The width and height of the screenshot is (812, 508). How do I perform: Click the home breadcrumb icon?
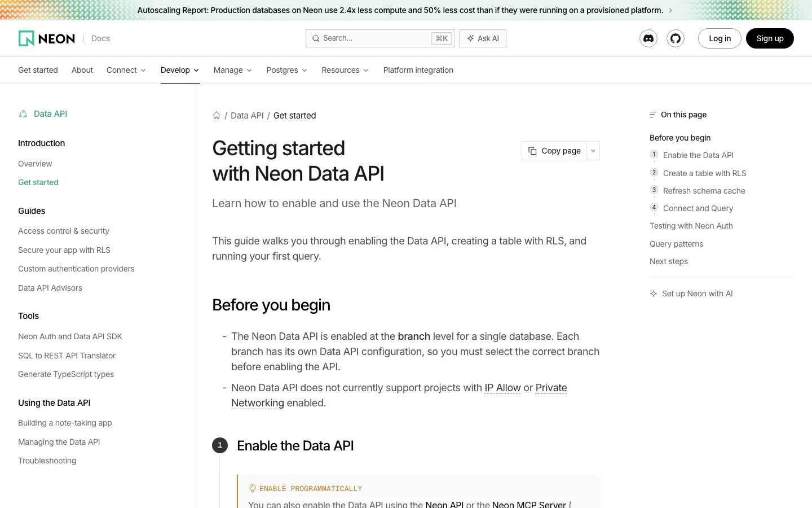click(217, 115)
